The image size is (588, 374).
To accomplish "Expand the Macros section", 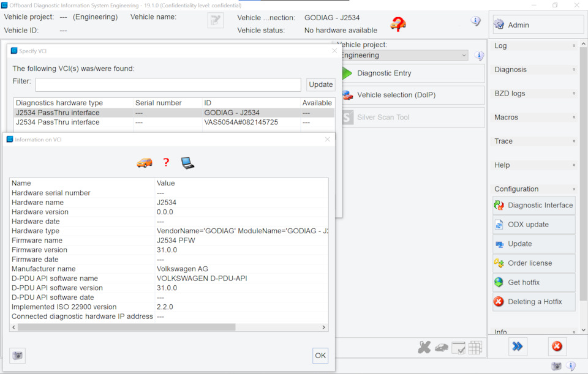I will pos(573,118).
